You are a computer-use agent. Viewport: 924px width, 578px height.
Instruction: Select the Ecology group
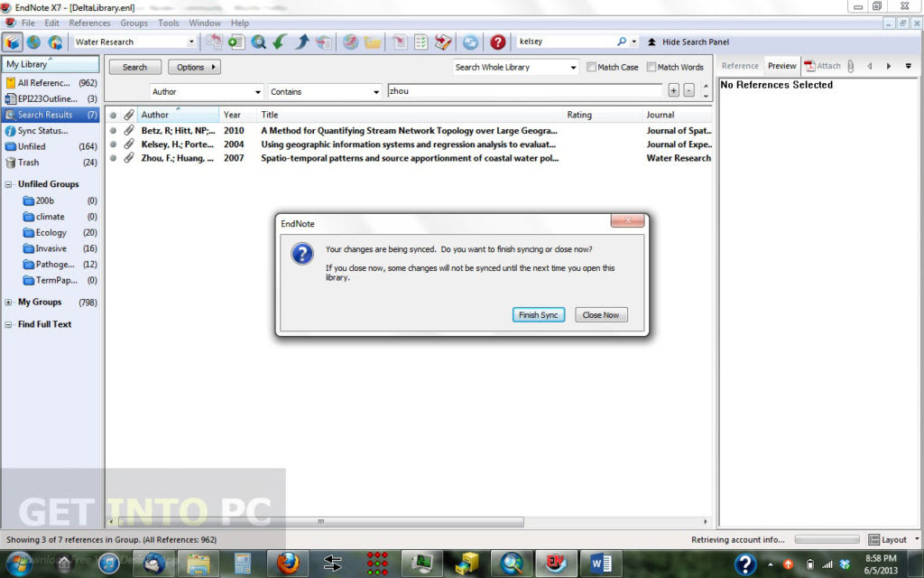pos(51,233)
